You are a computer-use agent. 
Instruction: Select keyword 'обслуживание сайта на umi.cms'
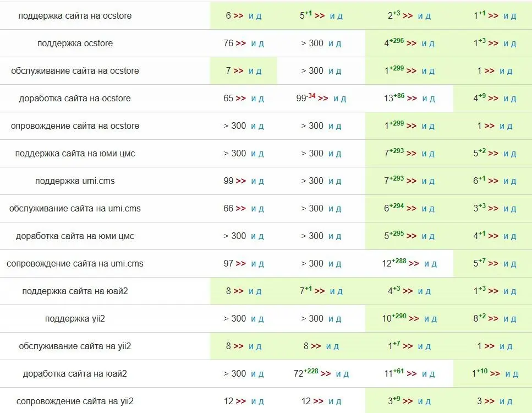[x=75, y=208]
